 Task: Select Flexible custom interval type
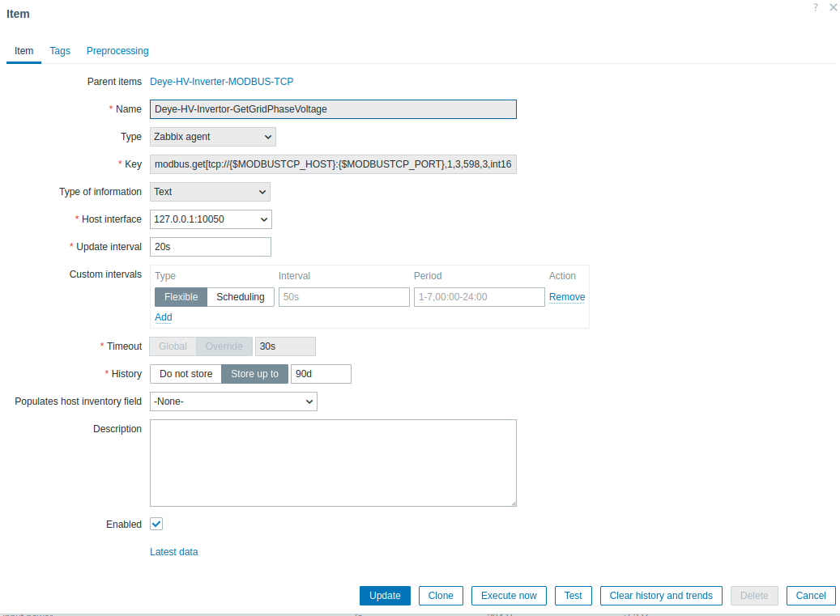181,297
